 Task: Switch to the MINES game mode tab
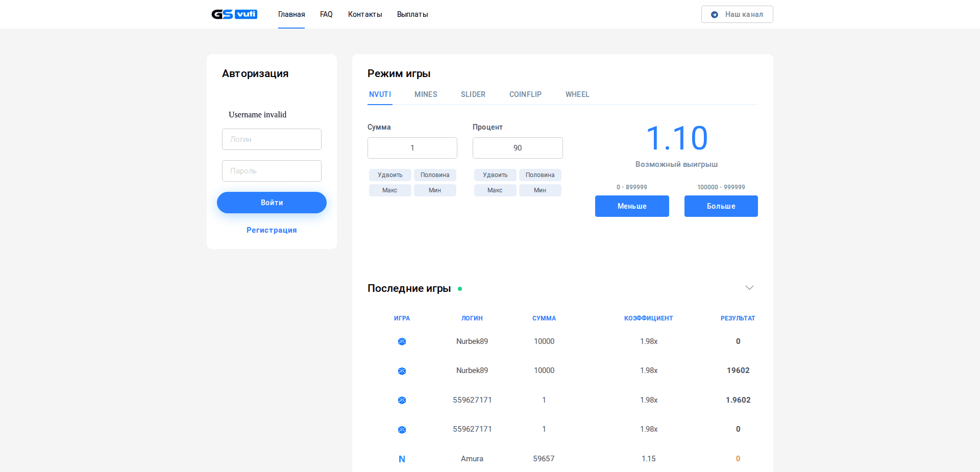tap(426, 94)
